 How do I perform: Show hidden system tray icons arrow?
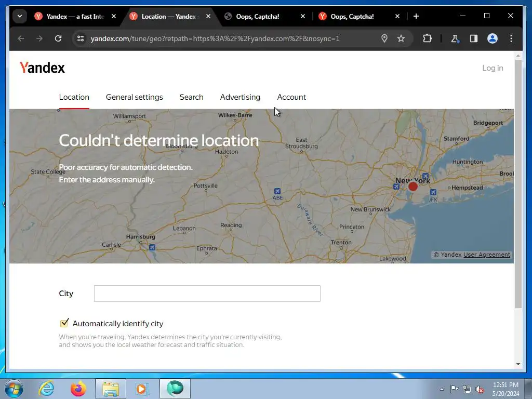pos(442,390)
